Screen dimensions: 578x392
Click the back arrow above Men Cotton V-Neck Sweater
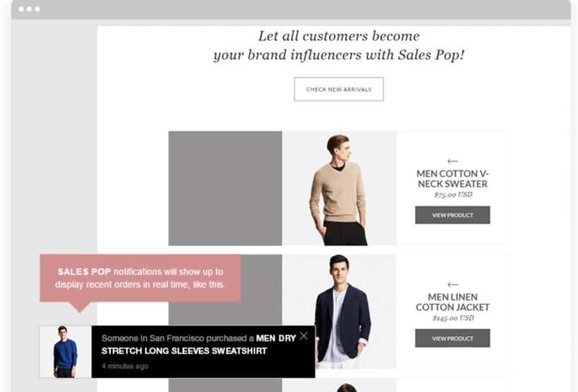[452, 161]
